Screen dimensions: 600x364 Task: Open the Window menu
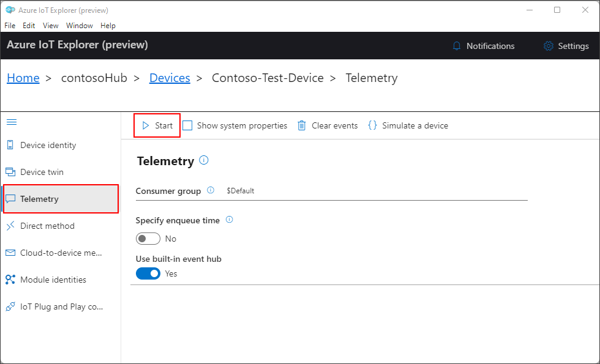(80, 26)
